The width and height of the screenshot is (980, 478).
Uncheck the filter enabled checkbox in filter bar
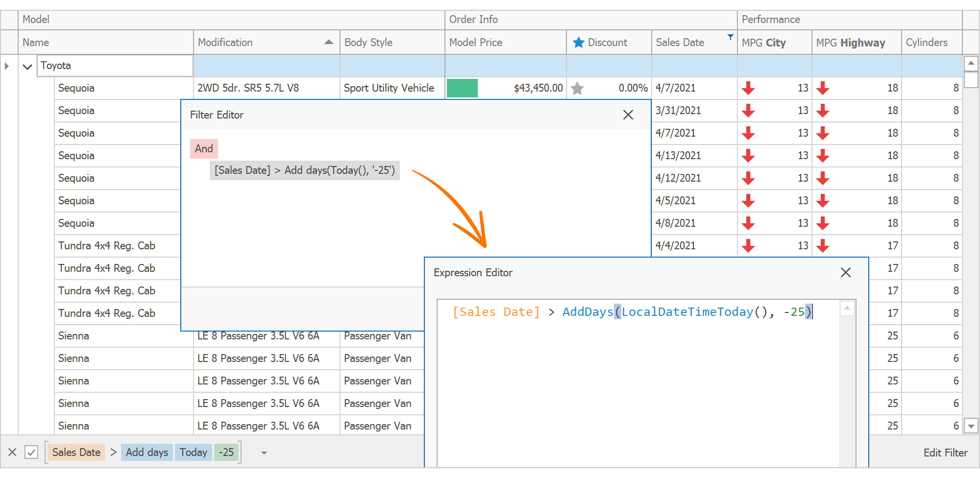(32, 452)
